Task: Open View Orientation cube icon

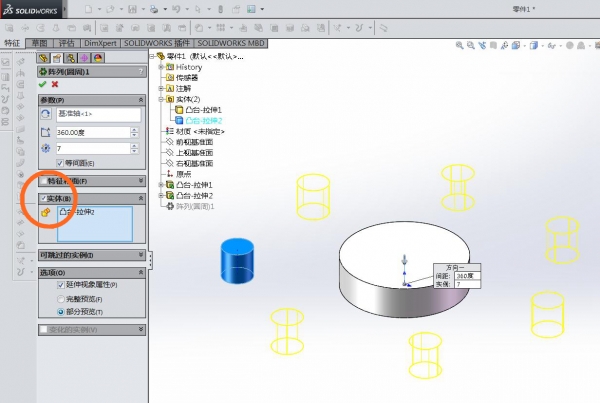Action: (515, 46)
